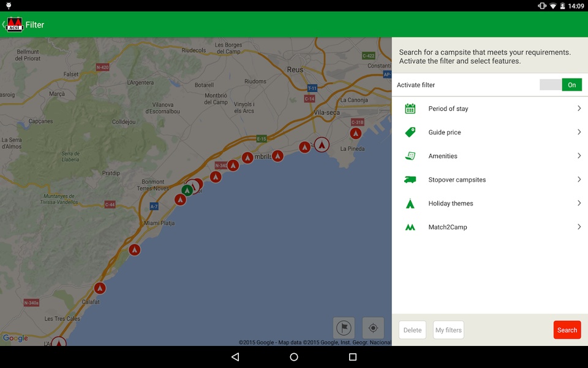
Task: Click the red Search button
Action: click(x=567, y=330)
